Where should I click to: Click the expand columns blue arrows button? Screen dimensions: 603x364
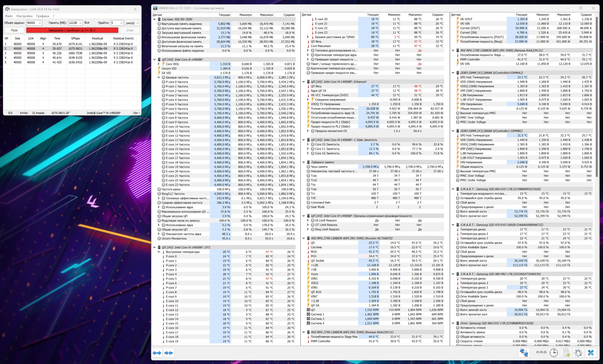[157, 353]
